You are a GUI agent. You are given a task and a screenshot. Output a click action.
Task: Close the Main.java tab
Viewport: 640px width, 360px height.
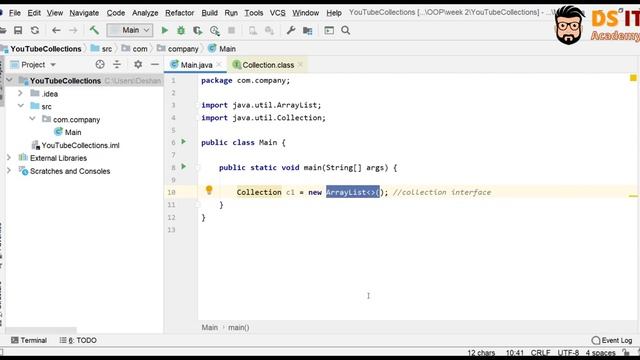click(219, 64)
